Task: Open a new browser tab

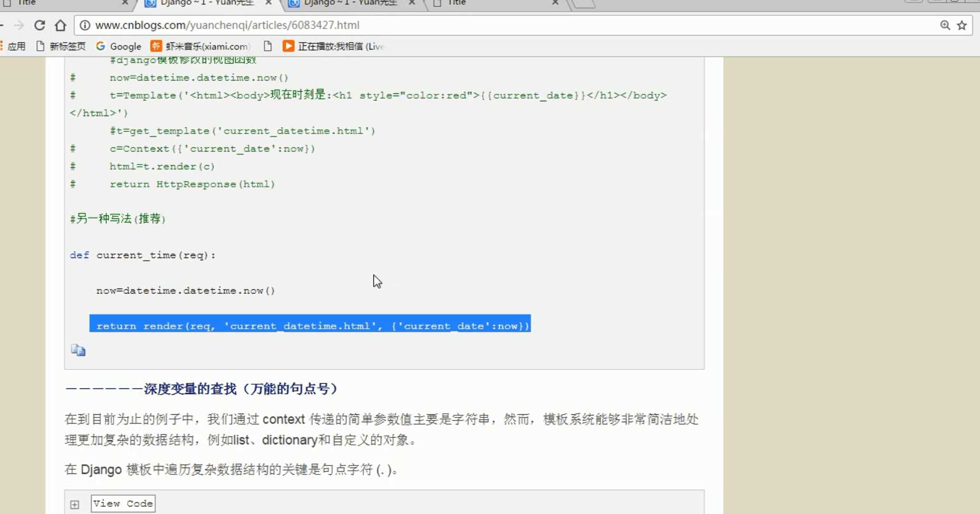Action: 583,4
